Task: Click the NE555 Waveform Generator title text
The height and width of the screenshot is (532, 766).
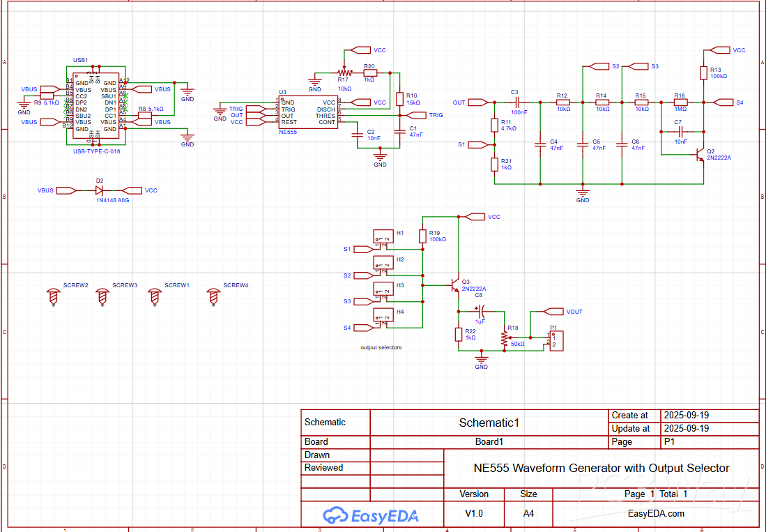Action: pos(601,468)
